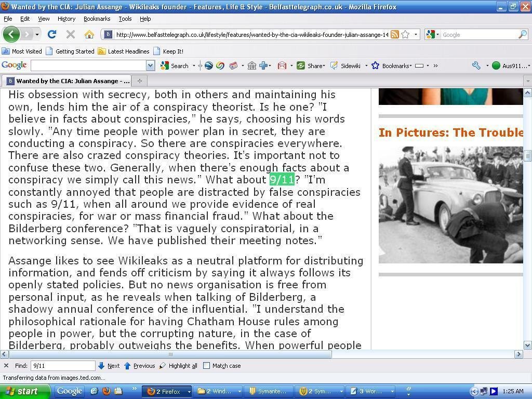The height and width of the screenshot is (399, 532).
Task: Open the address bar history dropdown
Action: (x=416, y=34)
